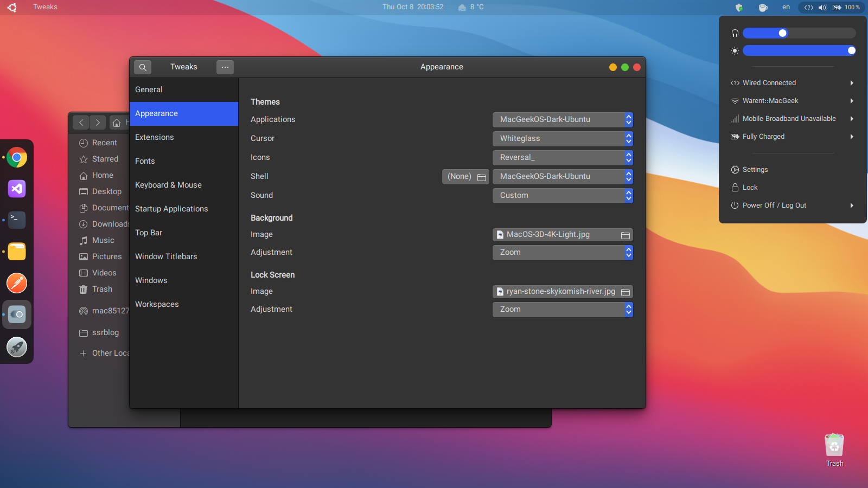The height and width of the screenshot is (488, 868).
Task: Click the folder icon next to Shell (None)
Action: pos(482,177)
